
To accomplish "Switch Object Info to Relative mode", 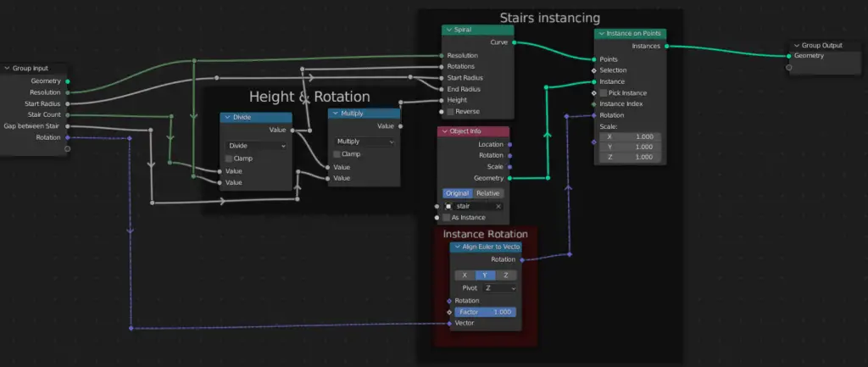I will pyautogui.click(x=487, y=193).
